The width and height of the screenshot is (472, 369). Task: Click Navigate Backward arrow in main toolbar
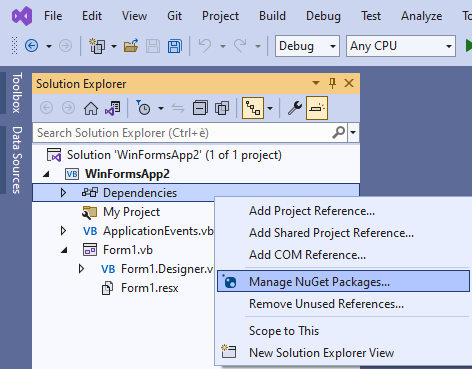[32, 46]
